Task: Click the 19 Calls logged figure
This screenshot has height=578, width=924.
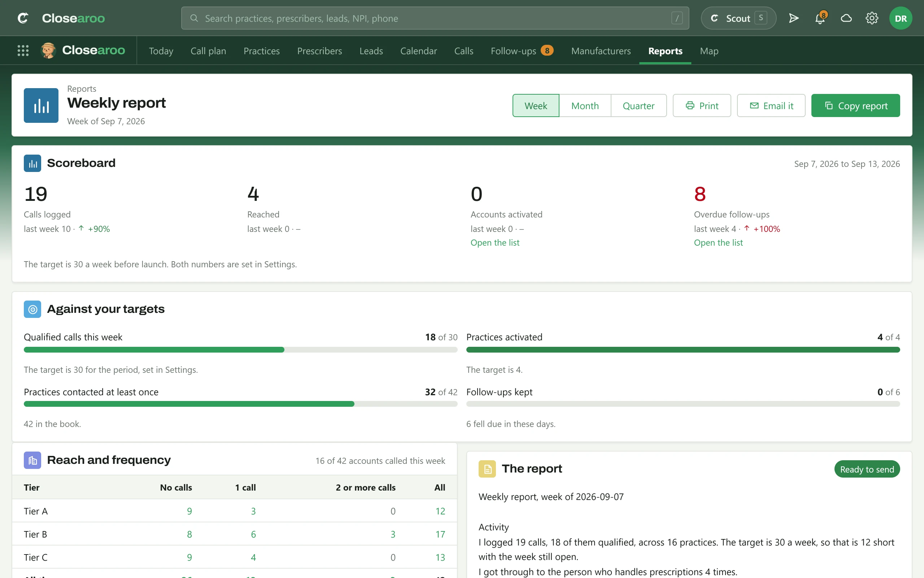Action: (35, 194)
